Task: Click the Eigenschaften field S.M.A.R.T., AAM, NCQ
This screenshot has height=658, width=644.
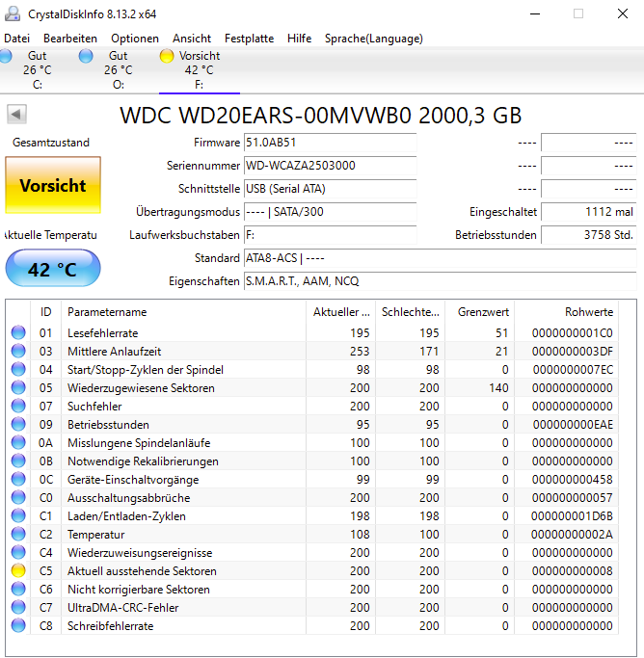Action: coord(441,281)
